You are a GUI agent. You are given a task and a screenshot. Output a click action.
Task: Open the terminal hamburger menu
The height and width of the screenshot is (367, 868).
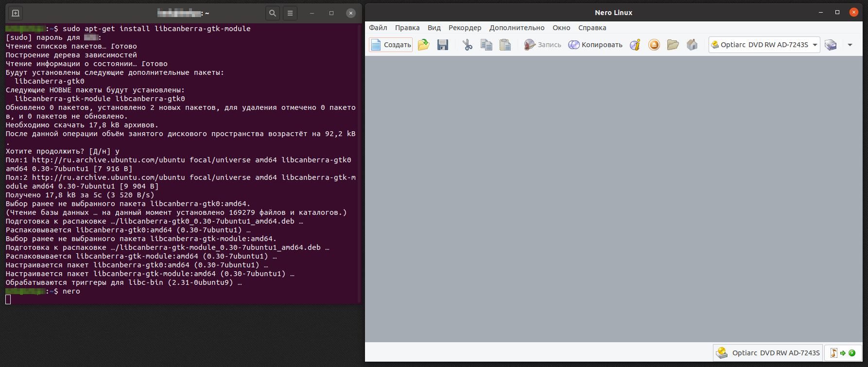pyautogui.click(x=290, y=13)
